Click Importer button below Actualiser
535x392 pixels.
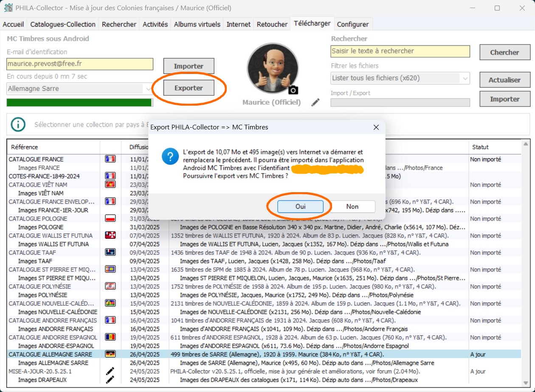point(505,99)
